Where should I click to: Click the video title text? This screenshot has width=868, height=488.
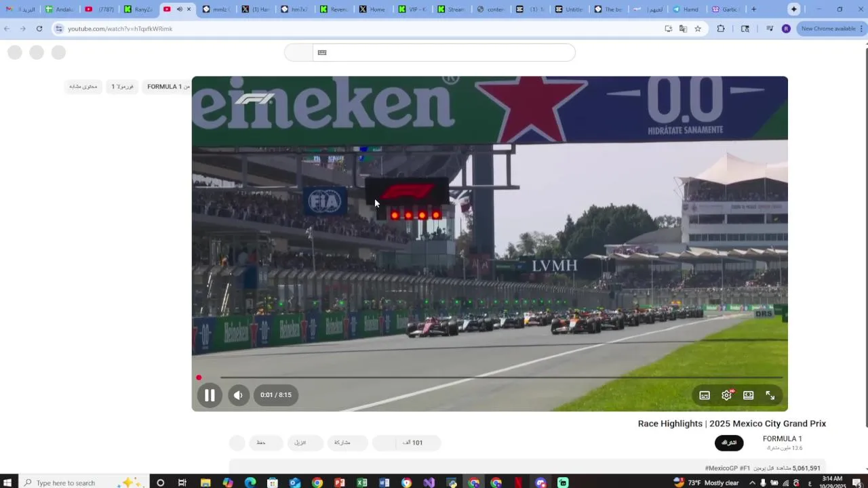click(732, 424)
